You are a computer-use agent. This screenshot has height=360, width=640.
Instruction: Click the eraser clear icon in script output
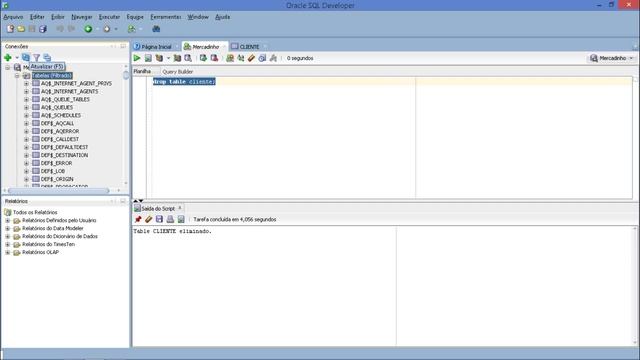(x=149, y=219)
